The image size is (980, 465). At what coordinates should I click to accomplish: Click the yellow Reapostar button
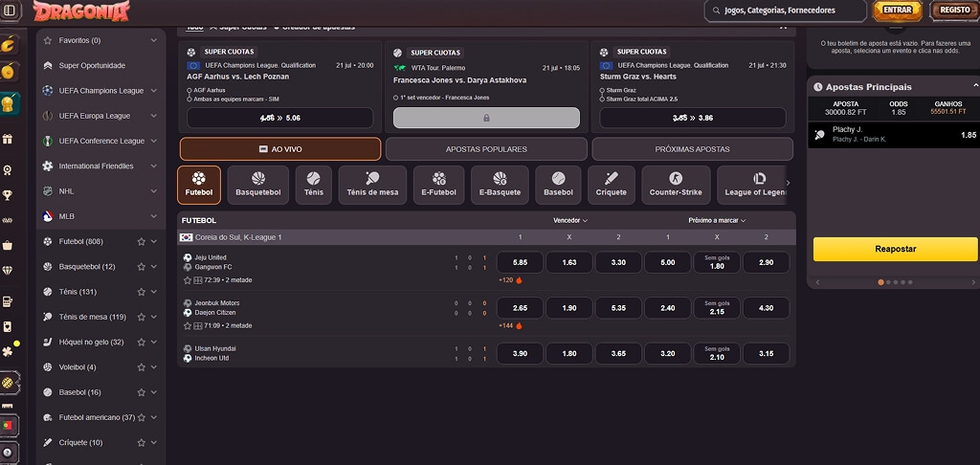(895, 249)
